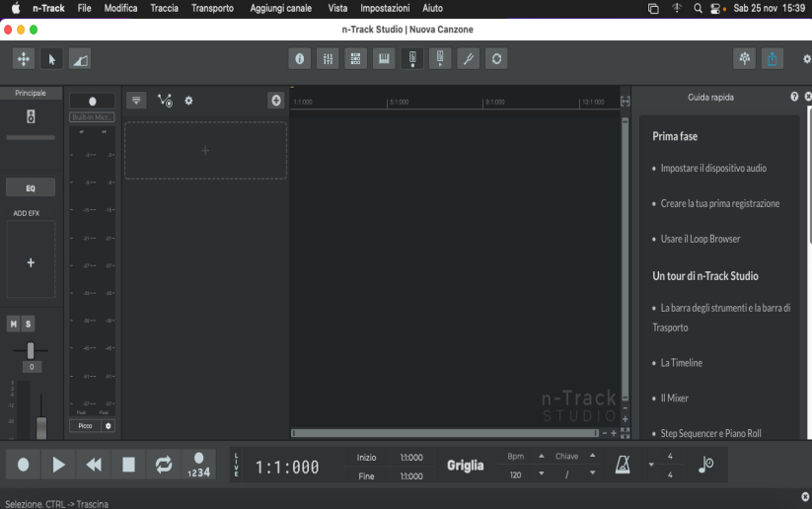Open the tuning fork tuner icon
This screenshot has height=509, width=812.
pyautogui.click(x=468, y=58)
